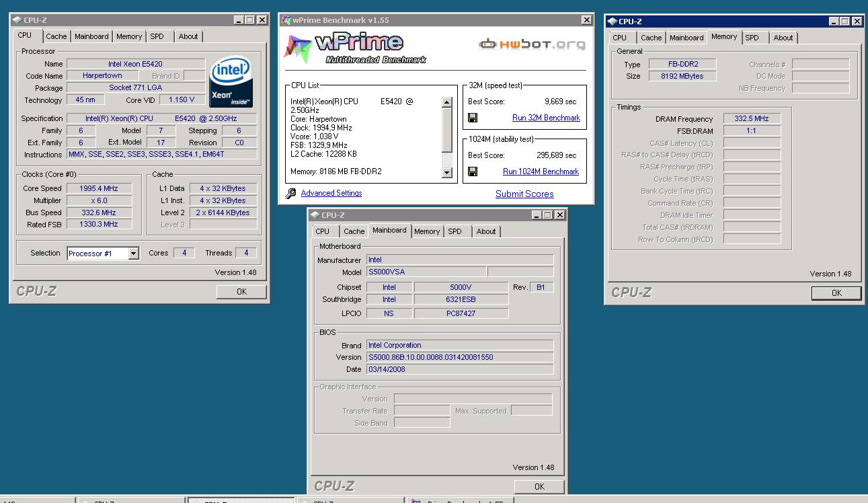Open Cache tab in the FB-DDR2 CPU-Z window
The height and width of the screenshot is (503, 868).
pos(651,38)
